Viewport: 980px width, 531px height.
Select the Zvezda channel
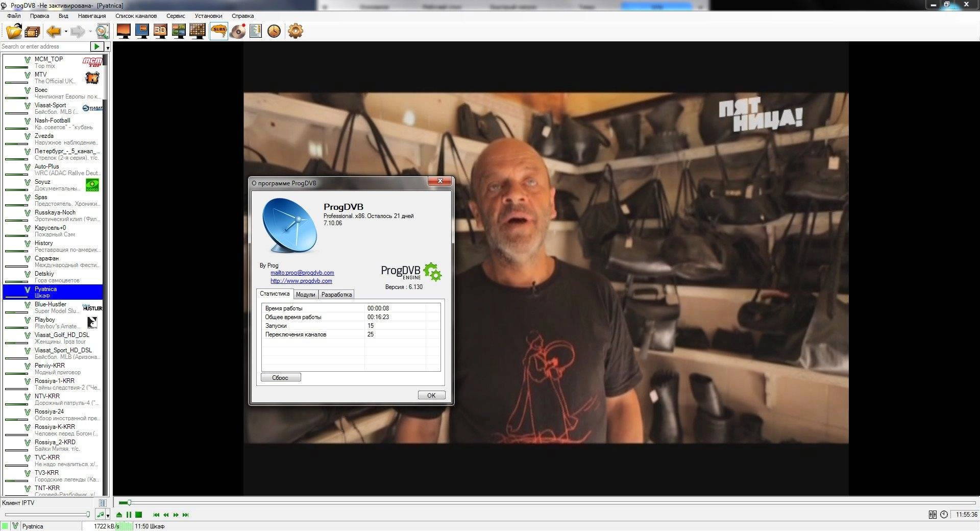point(53,139)
